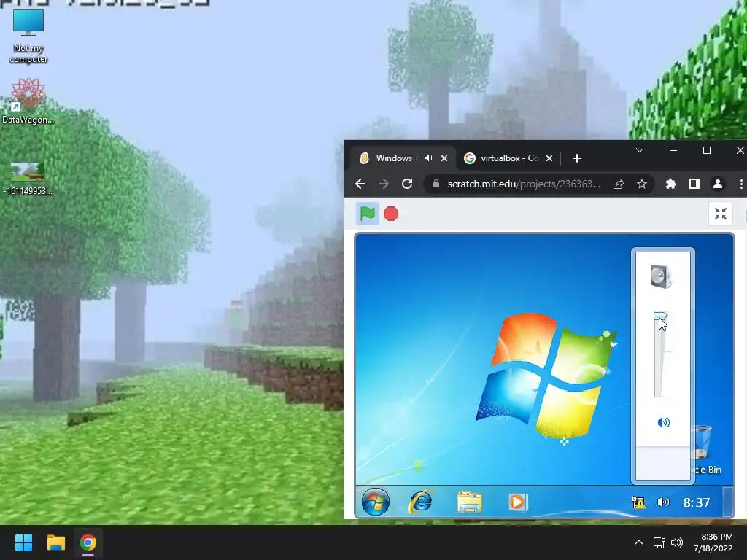The height and width of the screenshot is (560, 747).
Task: Minimize the Chrome window
Action: 673,150
